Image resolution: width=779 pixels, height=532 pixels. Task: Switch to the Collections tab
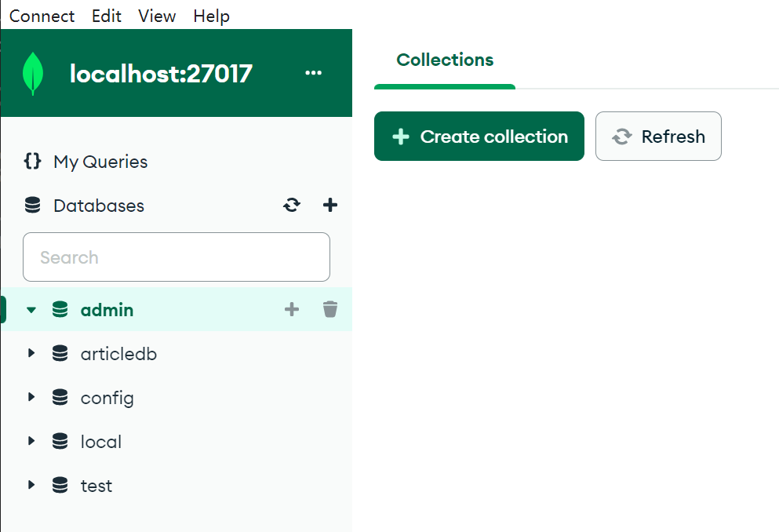[445, 60]
